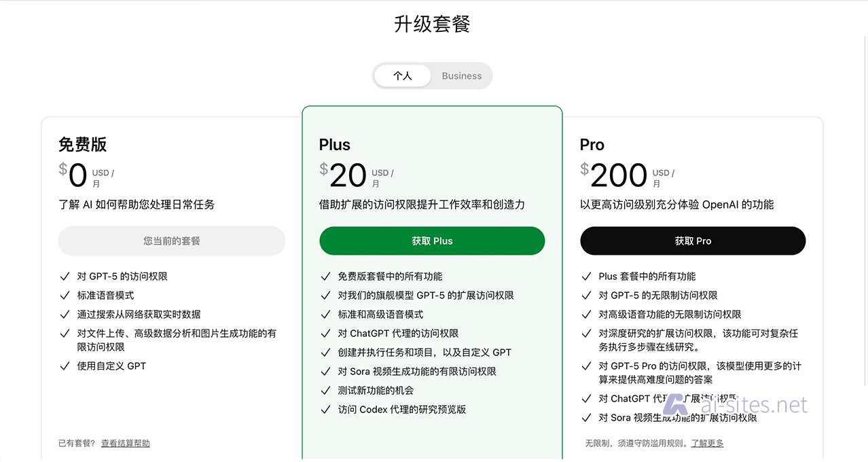Click checkmark beside Plus 套餐中的所有功能
This screenshot has width=868, height=462.
click(x=586, y=277)
